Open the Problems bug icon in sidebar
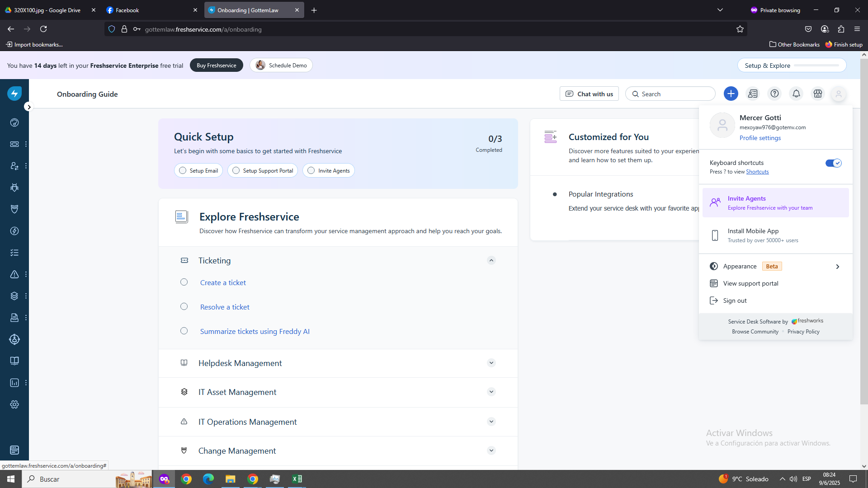868x488 pixels. [14, 188]
